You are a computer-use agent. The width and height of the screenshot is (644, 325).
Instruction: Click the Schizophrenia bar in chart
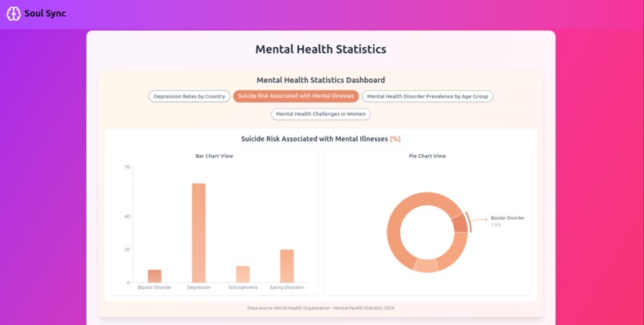243,274
